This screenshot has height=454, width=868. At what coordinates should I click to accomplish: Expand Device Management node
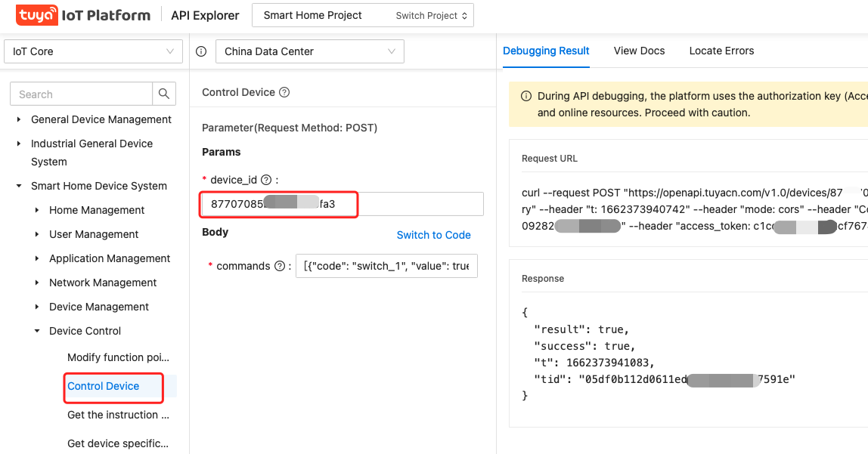tap(37, 307)
